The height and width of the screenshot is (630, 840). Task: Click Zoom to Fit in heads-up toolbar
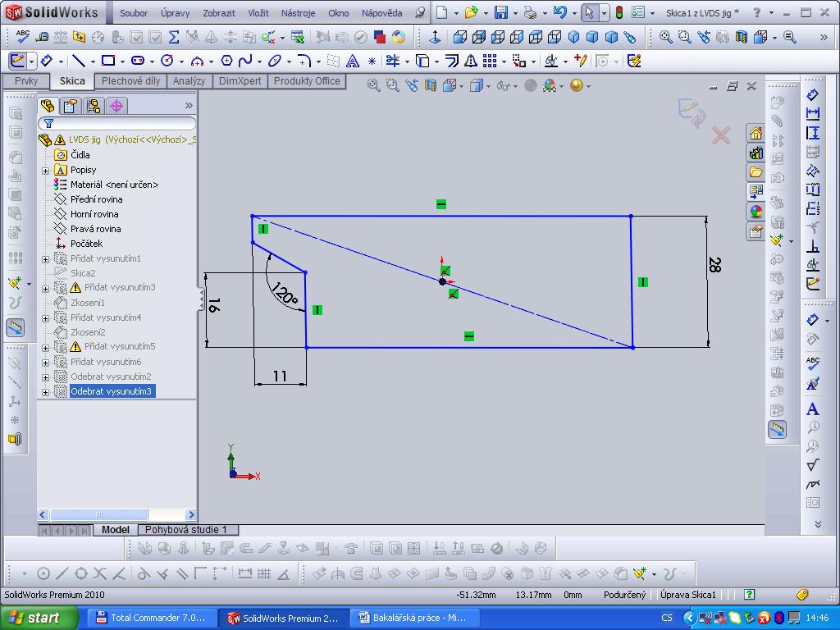click(373, 85)
